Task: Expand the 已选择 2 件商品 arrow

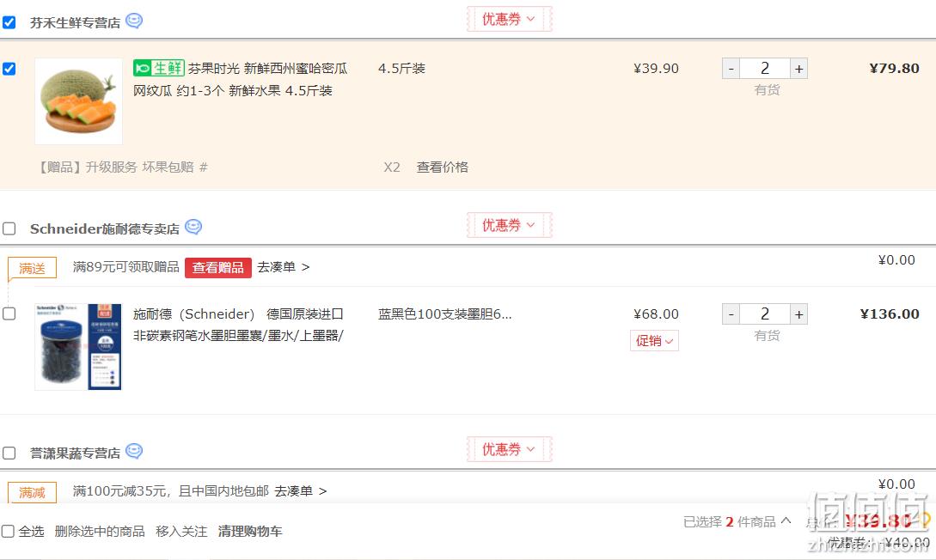Action: [786, 520]
